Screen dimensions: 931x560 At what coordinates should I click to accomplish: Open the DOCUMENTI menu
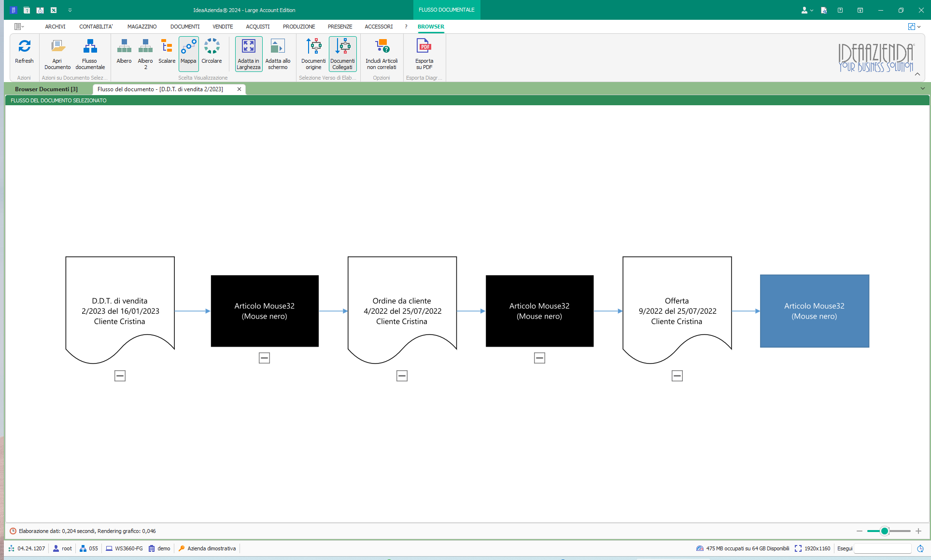point(185,27)
